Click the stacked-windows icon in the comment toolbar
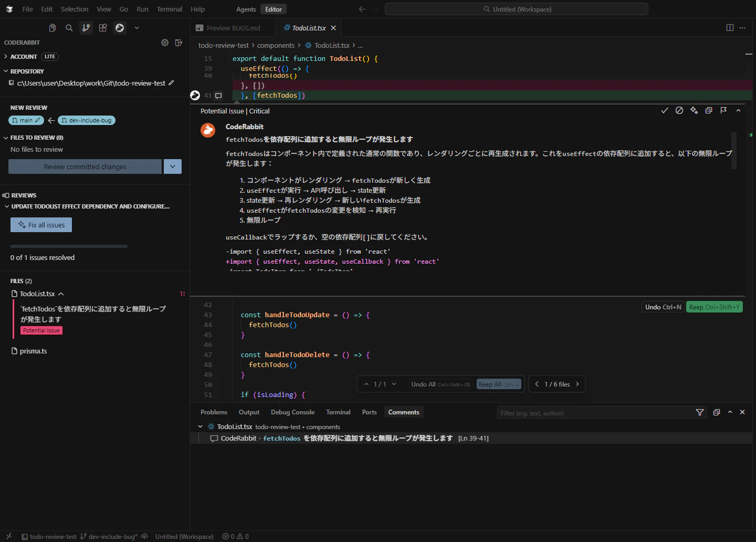 coord(709,110)
